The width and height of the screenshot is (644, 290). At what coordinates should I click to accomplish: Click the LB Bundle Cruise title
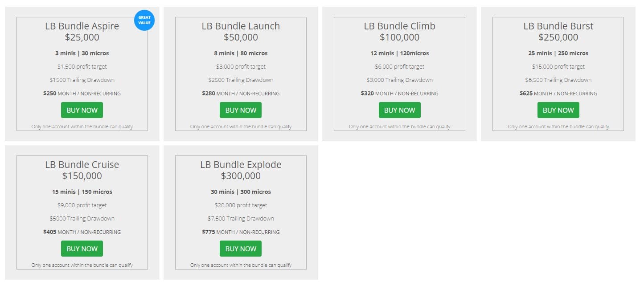pyautogui.click(x=82, y=164)
